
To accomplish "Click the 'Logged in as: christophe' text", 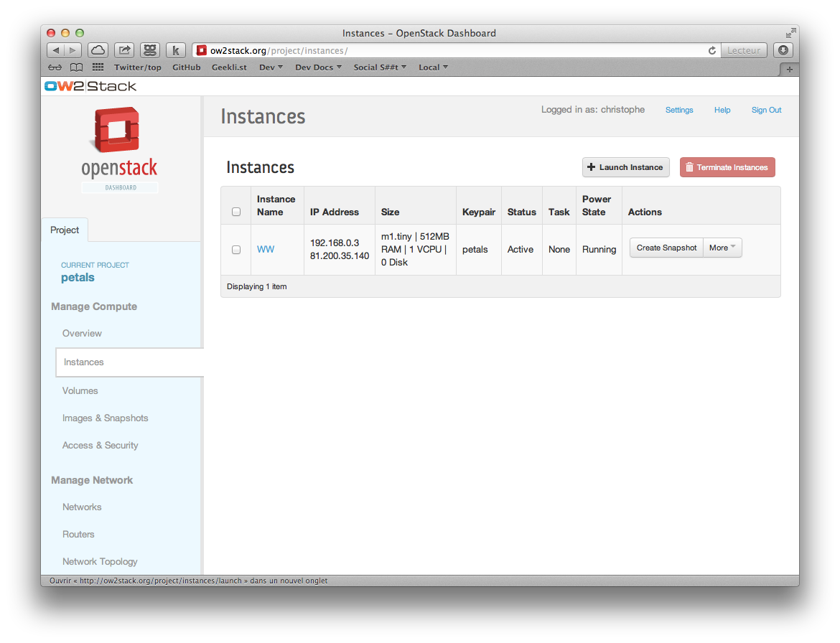I will [x=592, y=110].
